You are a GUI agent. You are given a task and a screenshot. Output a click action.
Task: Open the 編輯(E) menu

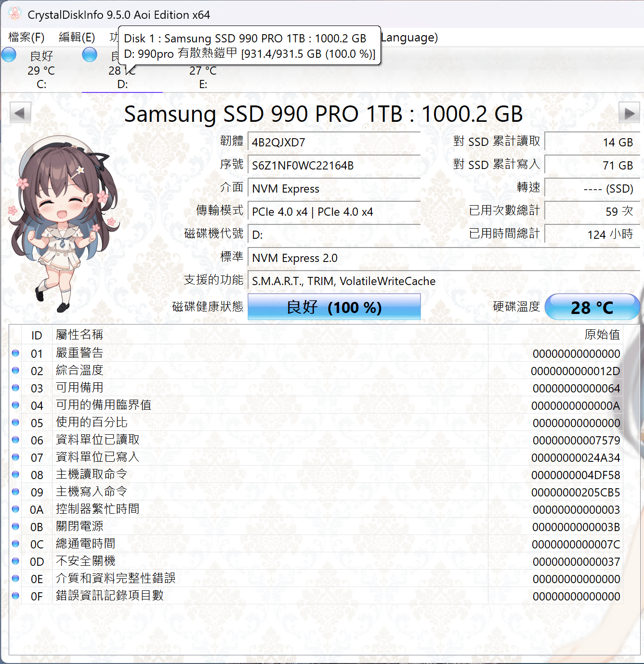click(77, 38)
